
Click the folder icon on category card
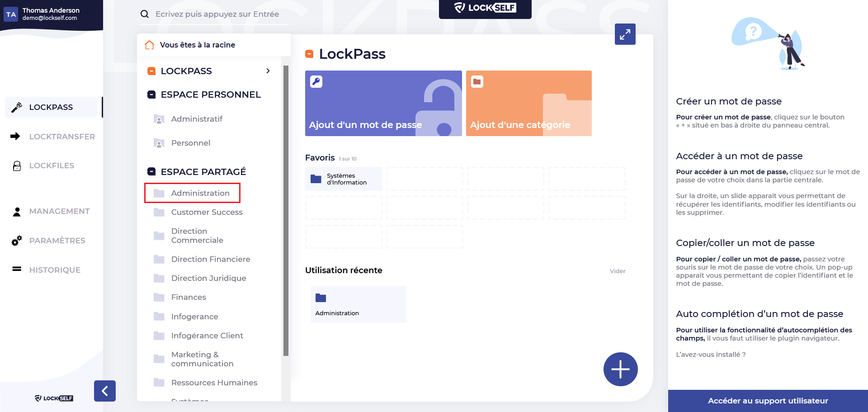point(477,81)
